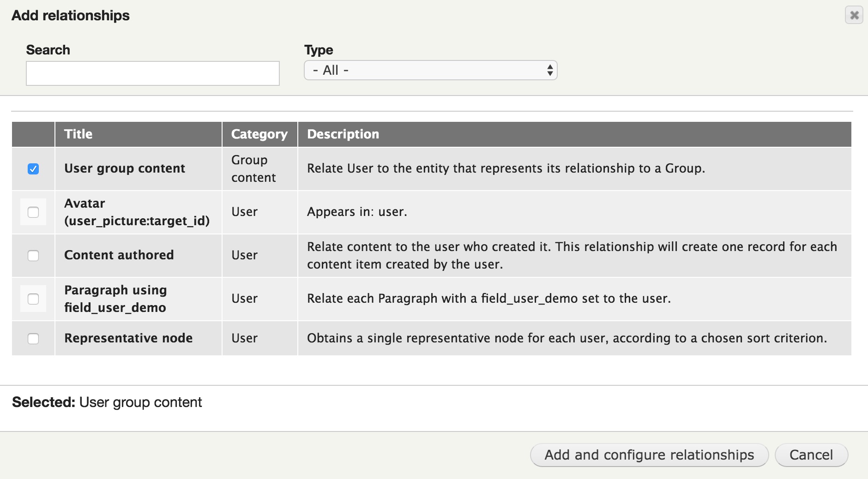Check the Avatar user_picture checkbox

pos(33,212)
